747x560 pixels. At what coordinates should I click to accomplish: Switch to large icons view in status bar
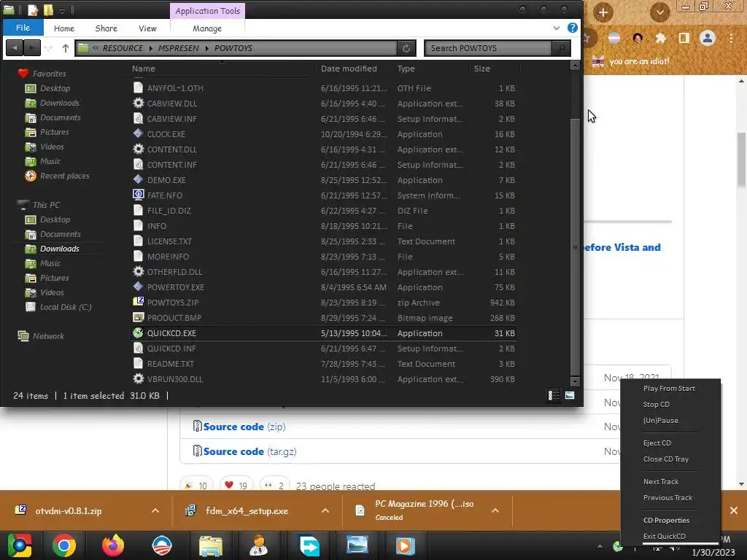pos(570,395)
